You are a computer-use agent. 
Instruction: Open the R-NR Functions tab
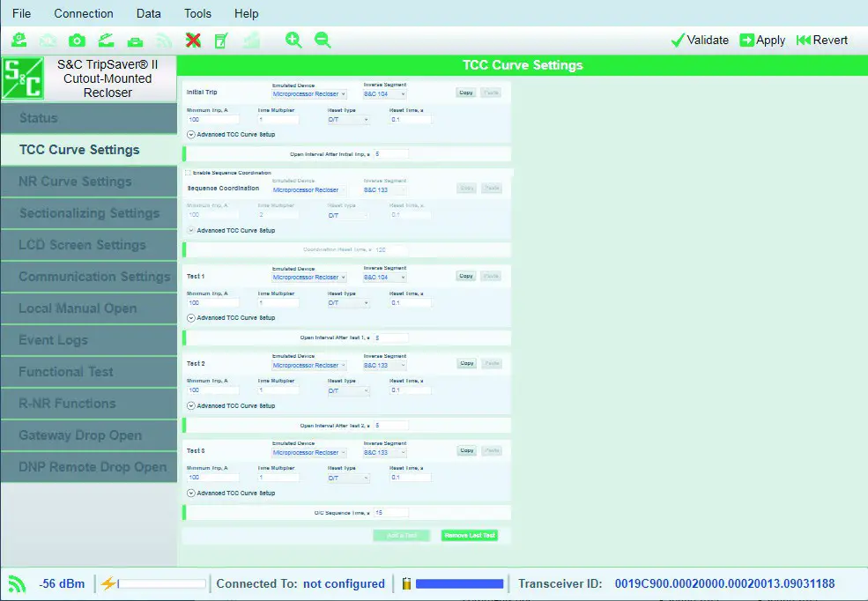click(x=89, y=404)
